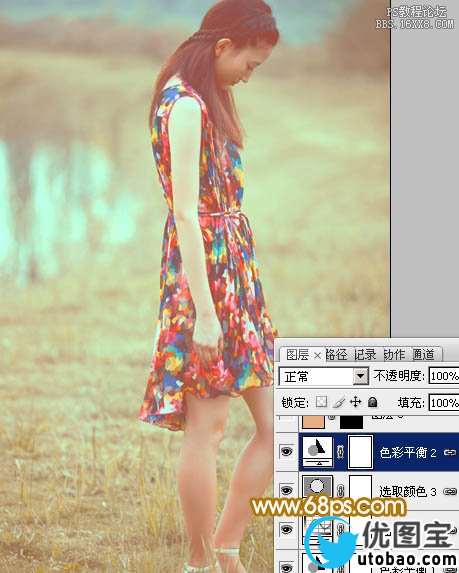
Task: Click the 填充 fill value field
Action: pyautogui.click(x=444, y=403)
